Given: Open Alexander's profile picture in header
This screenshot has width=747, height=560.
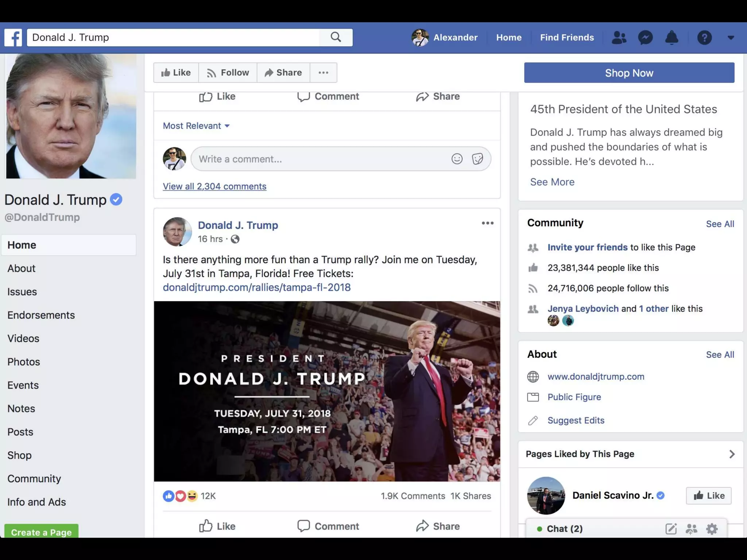Looking at the screenshot, I should click(x=420, y=38).
